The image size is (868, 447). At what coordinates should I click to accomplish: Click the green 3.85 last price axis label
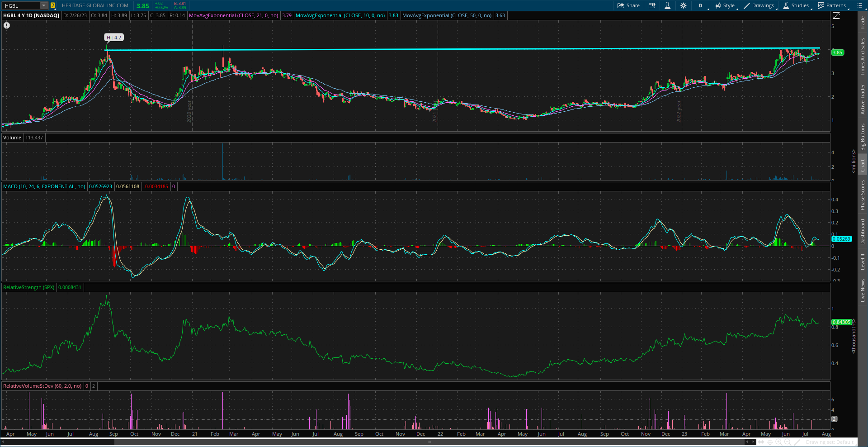pyautogui.click(x=837, y=52)
